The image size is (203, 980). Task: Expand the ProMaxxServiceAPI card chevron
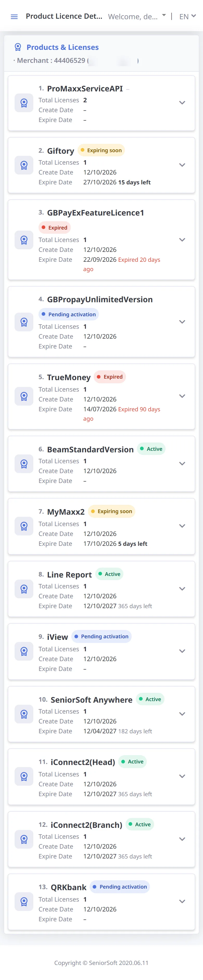pyautogui.click(x=182, y=103)
